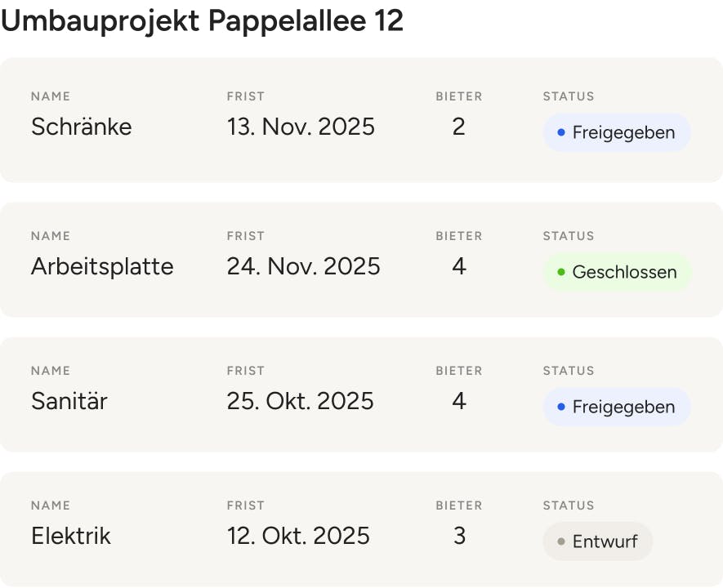
Task: Click the green dot in Geschlossen badge
Action: (561, 272)
